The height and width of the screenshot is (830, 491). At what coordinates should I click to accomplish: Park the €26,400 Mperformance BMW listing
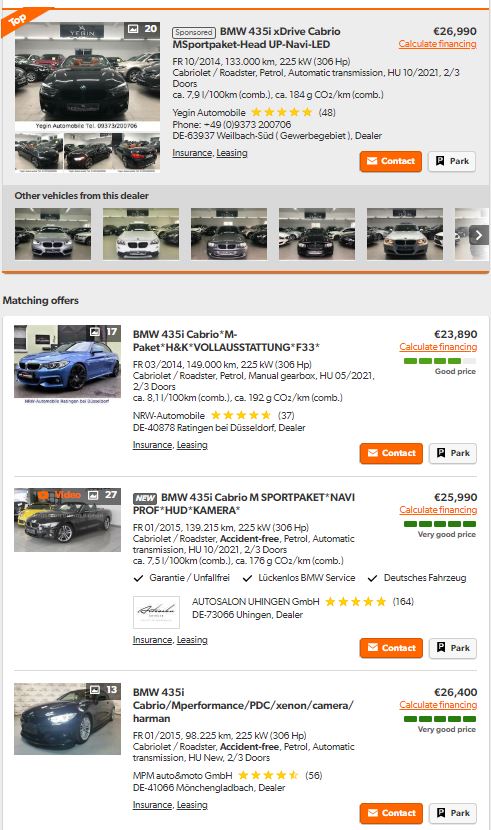453,813
